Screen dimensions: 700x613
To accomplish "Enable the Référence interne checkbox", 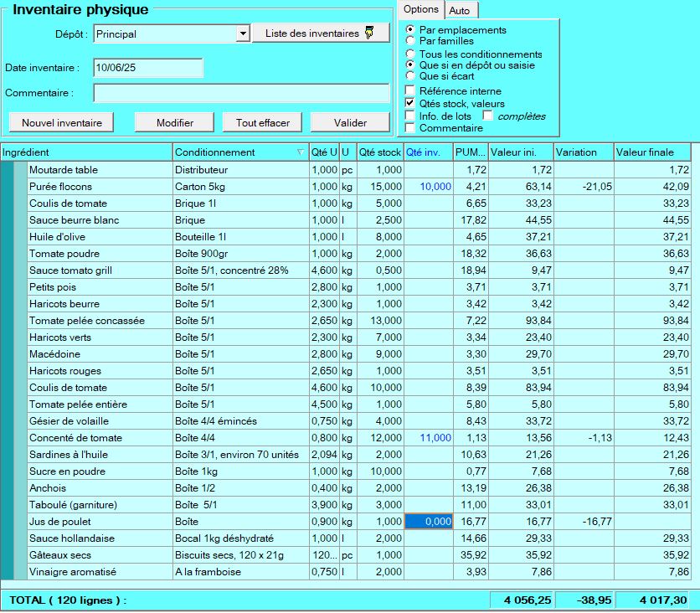I will [410, 90].
